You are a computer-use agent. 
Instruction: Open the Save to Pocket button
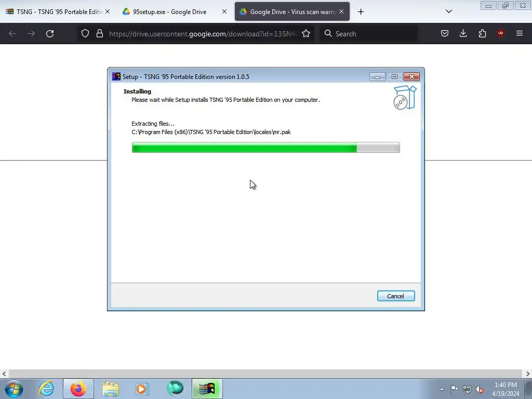point(445,33)
